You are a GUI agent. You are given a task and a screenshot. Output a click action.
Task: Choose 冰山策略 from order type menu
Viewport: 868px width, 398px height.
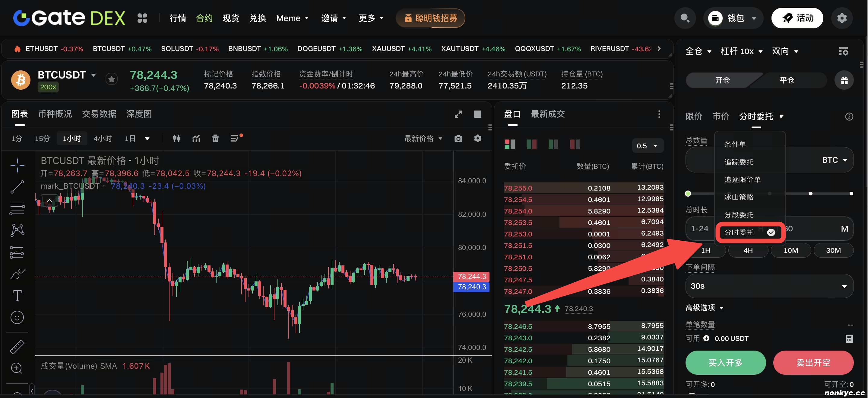coord(739,197)
